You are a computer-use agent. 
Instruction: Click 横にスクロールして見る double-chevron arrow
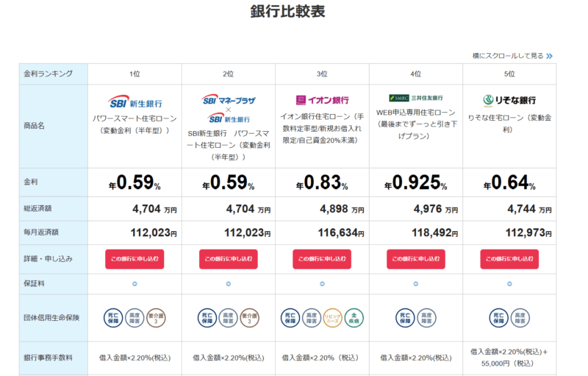coord(549,56)
